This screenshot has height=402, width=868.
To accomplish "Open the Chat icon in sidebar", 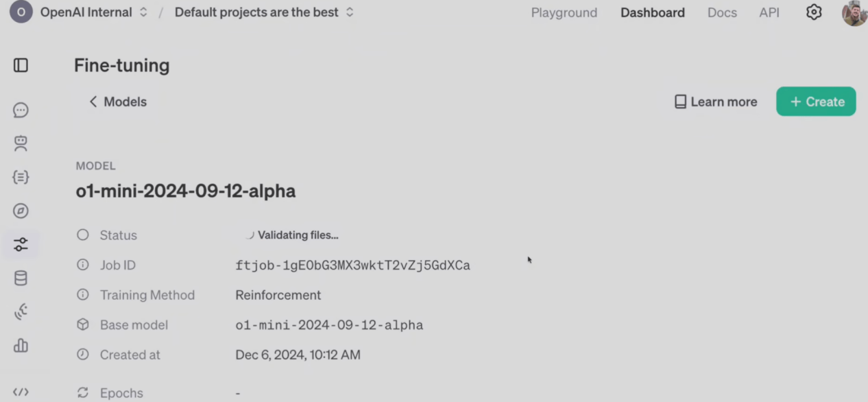I will (x=21, y=110).
